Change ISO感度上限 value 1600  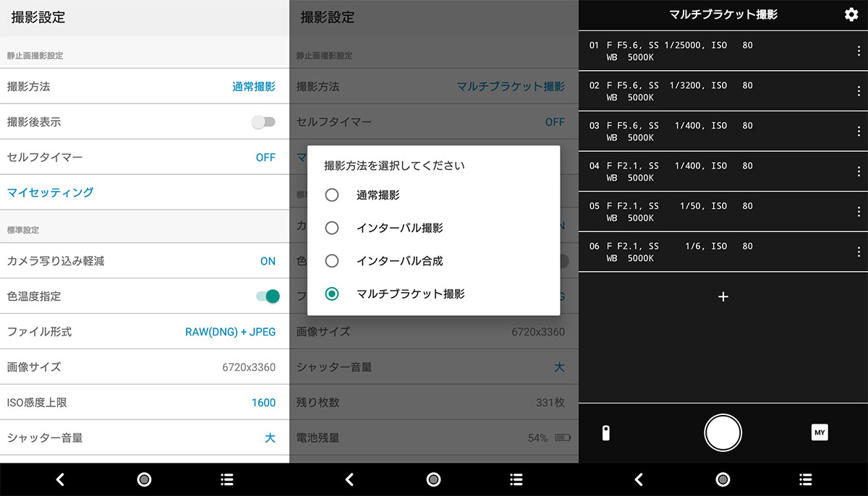coord(145,402)
